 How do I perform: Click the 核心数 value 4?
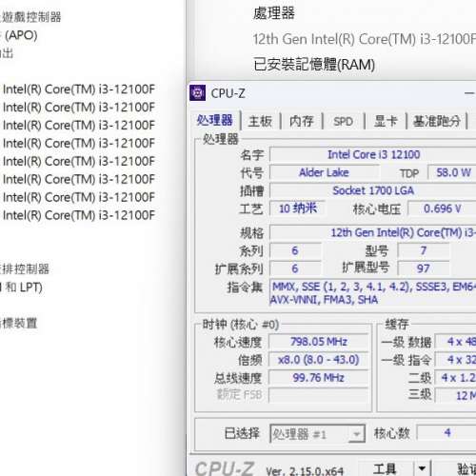pyautogui.click(x=446, y=432)
